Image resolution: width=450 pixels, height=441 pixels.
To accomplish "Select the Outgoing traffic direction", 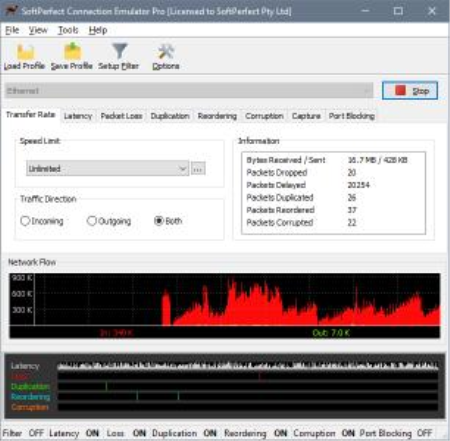I will [109, 221].
